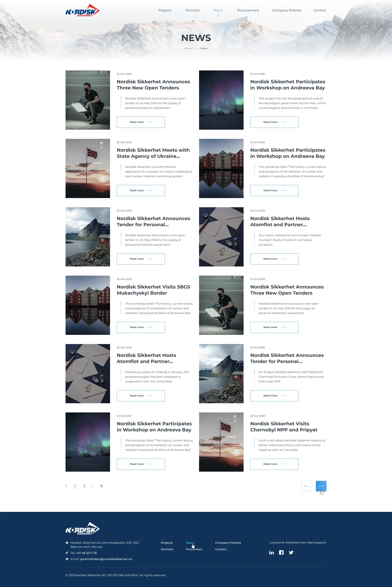Open the Twitter icon in footer

pyautogui.click(x=291, y=552)
